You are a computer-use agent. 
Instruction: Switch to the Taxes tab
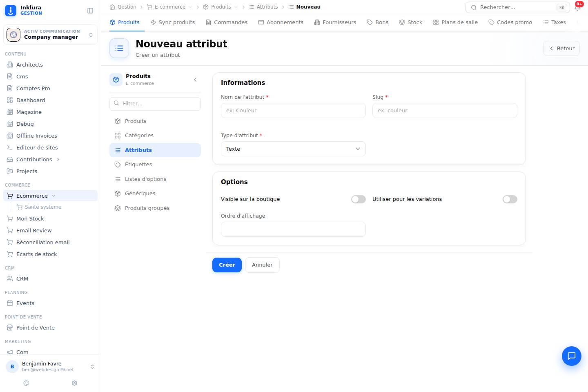[x=554, y=22]
